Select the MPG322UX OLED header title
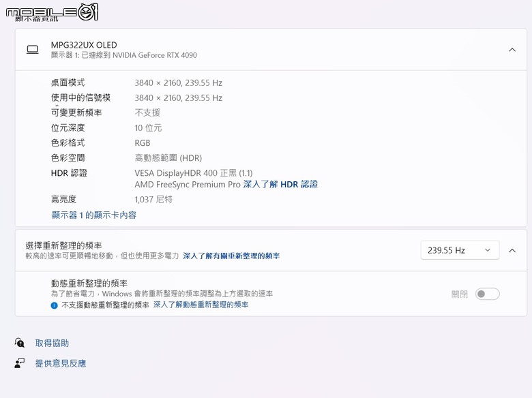This screenshot has height=398, width=532. pos(84,45)
